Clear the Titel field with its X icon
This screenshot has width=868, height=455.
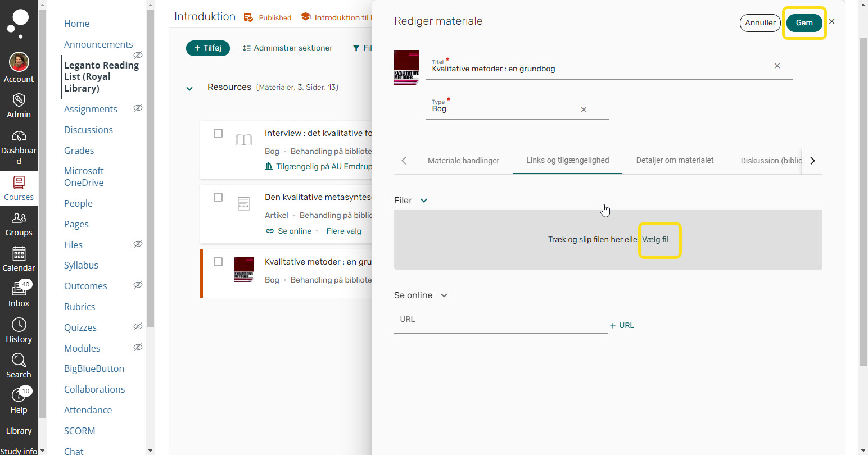coord(777,66)
